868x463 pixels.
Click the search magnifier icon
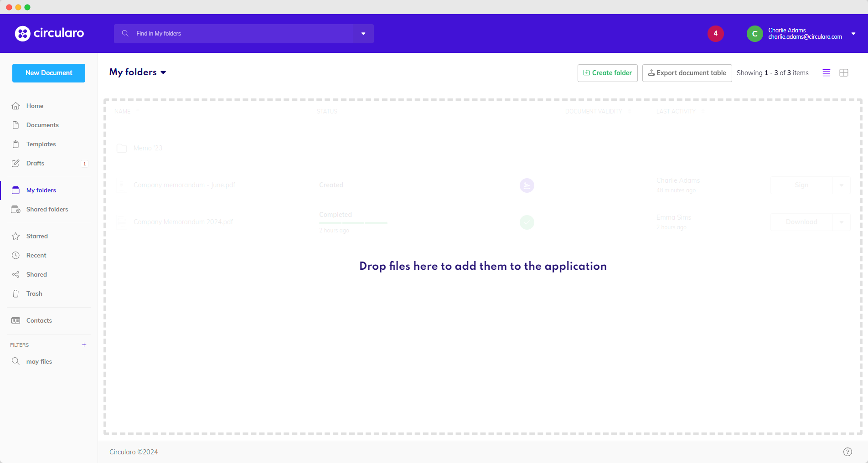(125, 33)
